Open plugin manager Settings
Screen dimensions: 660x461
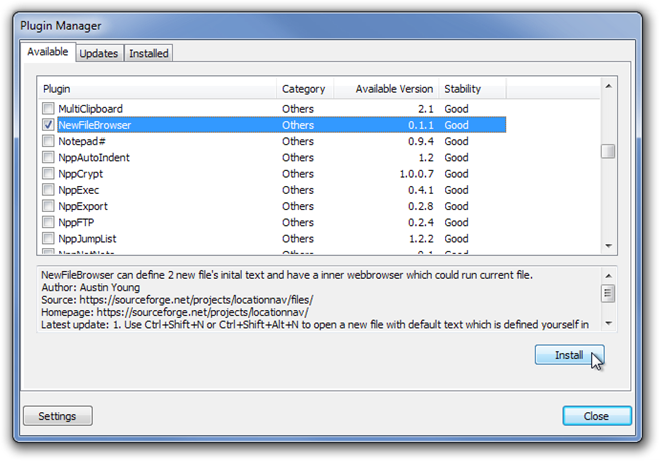tap(58, 416)
